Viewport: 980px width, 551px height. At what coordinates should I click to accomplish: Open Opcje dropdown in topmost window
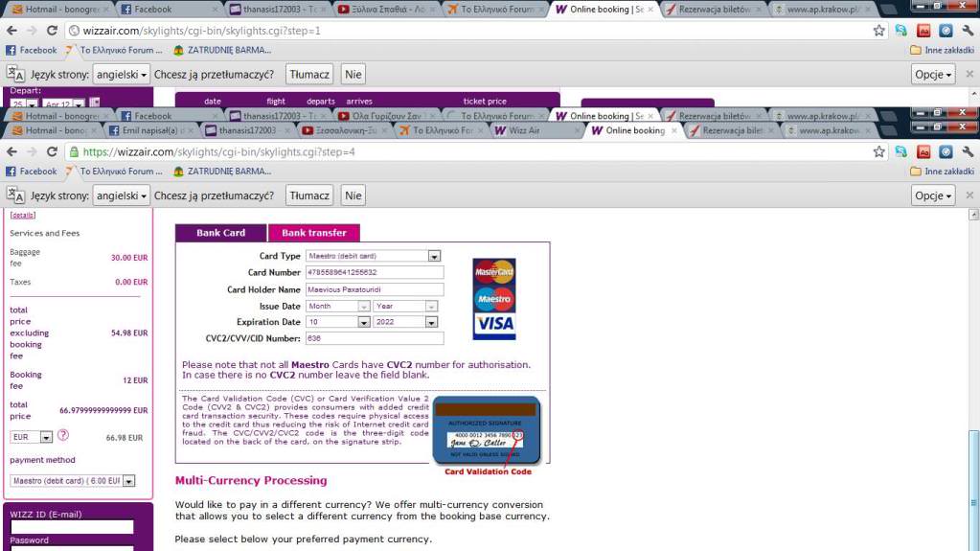click(932, 75)
